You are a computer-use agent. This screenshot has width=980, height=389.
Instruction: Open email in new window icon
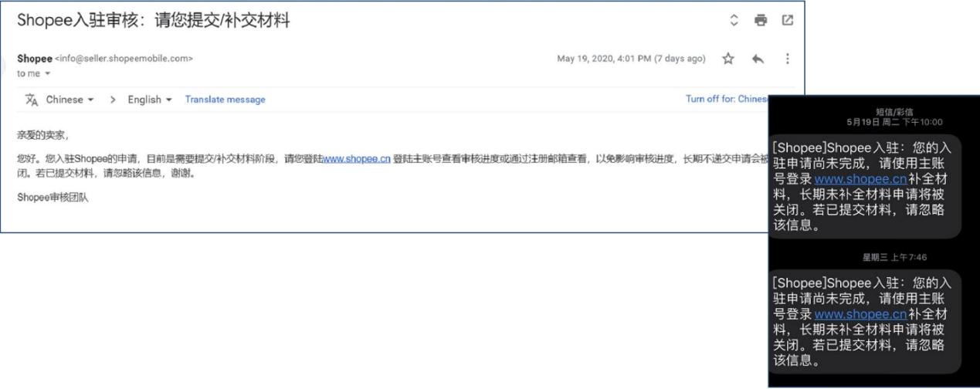coord(788,21)
